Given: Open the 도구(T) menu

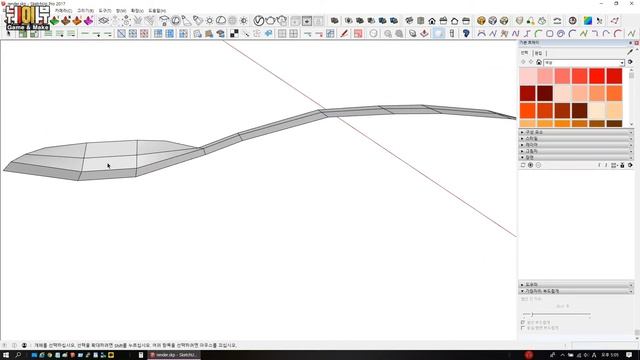Looking at the screenshot, I should click(x=104, y=10).
